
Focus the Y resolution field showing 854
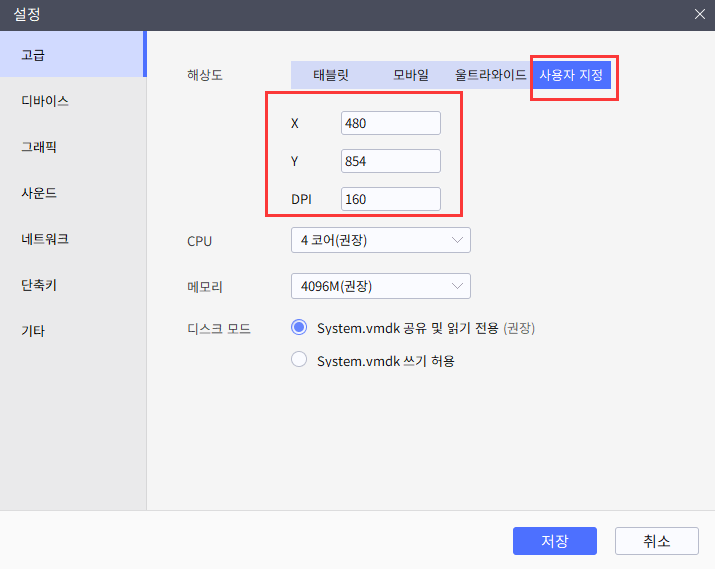point(390,161)
